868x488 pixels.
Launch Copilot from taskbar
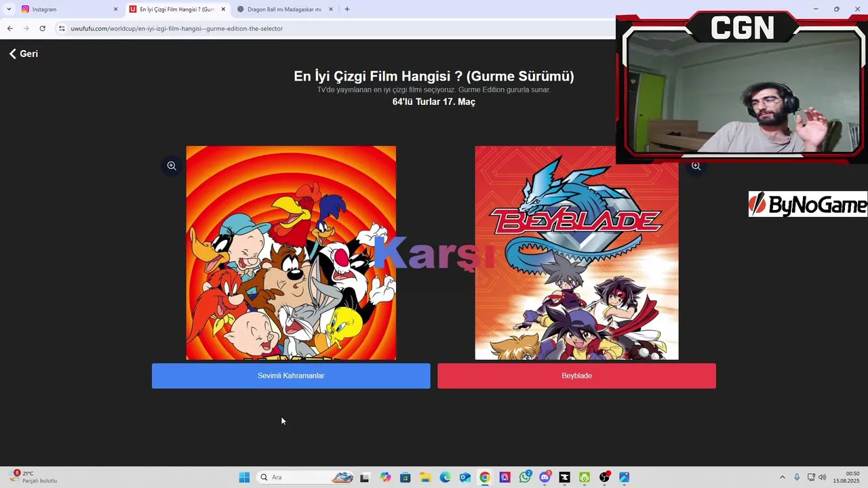pyautogui.click(x=385, y=477)
